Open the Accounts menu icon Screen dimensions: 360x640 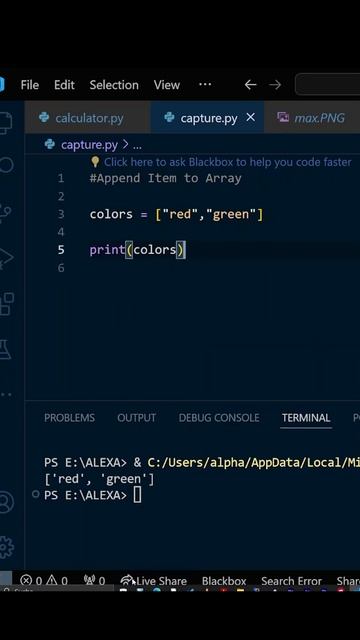[x=6, y=502]
